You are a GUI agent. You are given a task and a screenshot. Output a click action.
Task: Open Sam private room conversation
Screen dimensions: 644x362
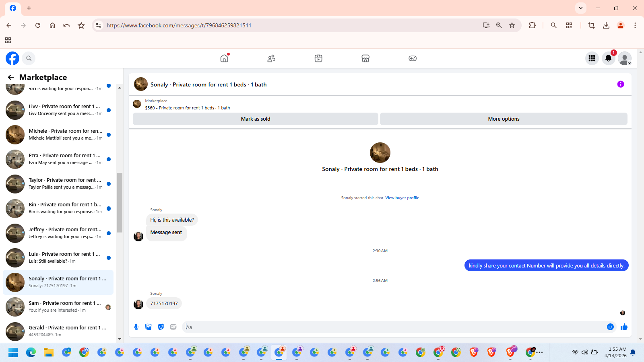coord(58,306)
